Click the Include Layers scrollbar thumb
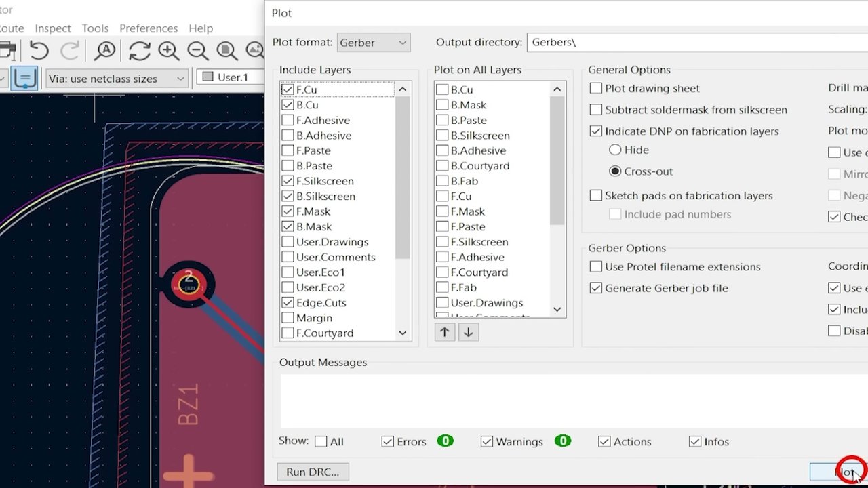The height and width of the screenshot is (488, 868). [x=403, y=178]
